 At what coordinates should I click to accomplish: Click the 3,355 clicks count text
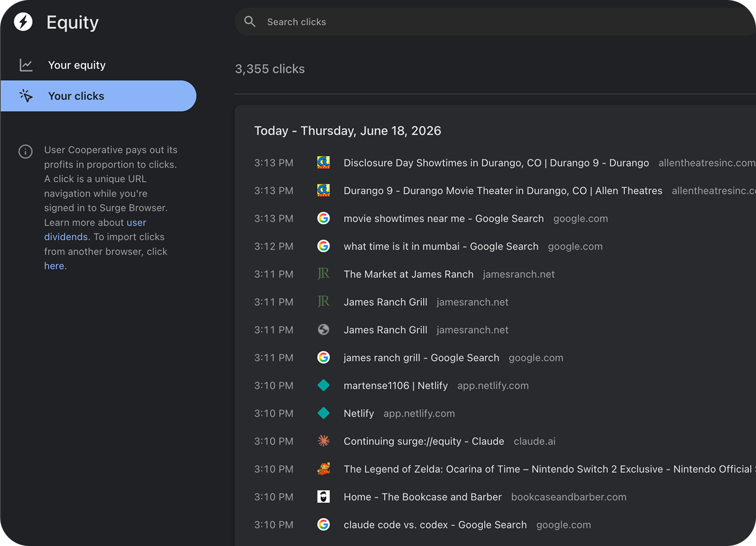click(270, 69)
